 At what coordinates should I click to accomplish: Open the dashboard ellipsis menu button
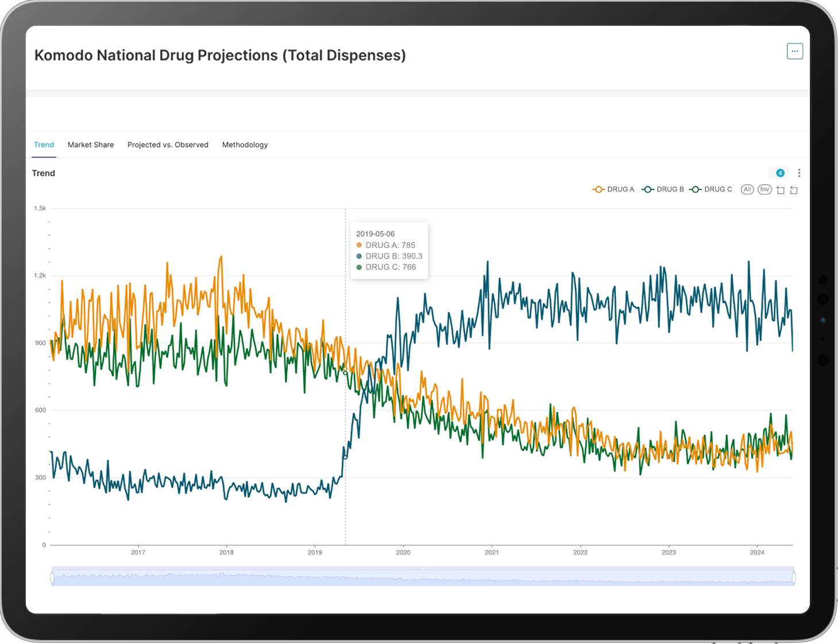794,51
